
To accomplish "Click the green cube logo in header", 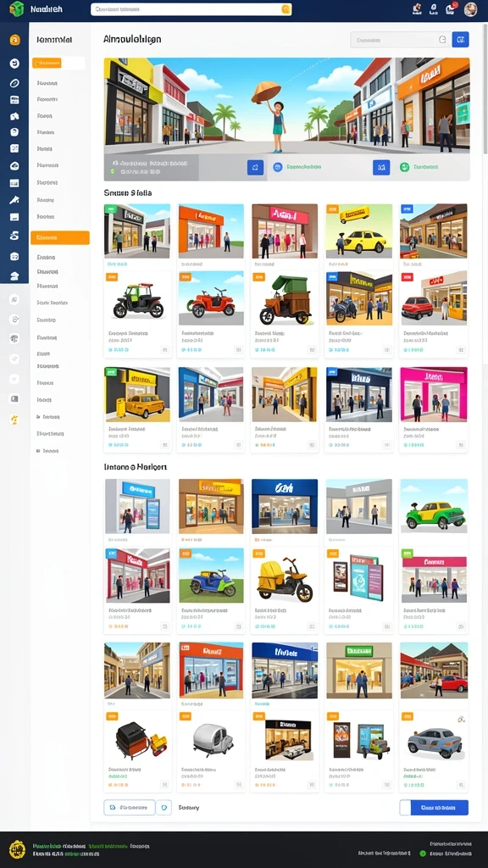I will (17, 8).
